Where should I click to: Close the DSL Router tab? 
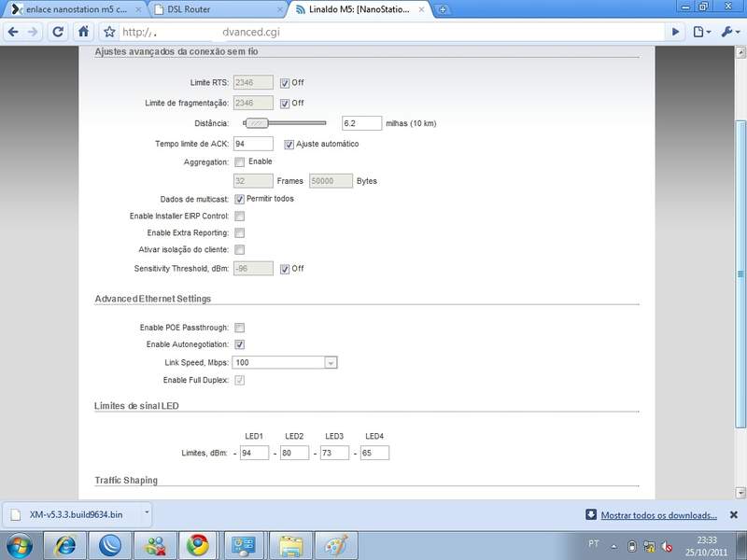coord(279,9)
